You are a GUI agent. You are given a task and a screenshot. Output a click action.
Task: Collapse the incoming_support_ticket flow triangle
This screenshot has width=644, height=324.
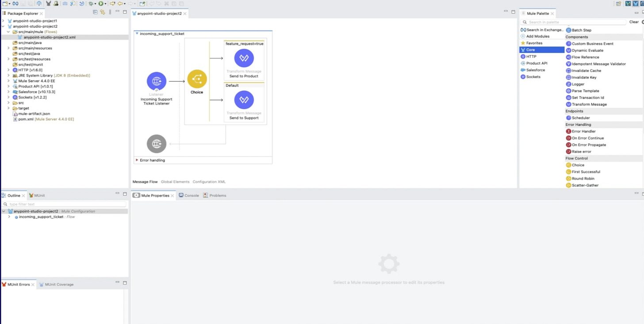(x=137, y=34)
